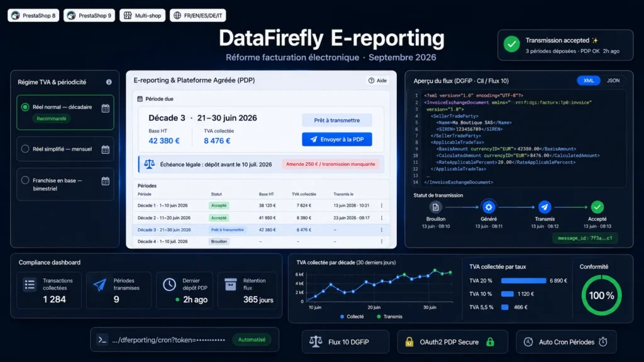Toggle the Collecté chart legend item
This screenshot has height=362, width=644.
pos(352,317)
